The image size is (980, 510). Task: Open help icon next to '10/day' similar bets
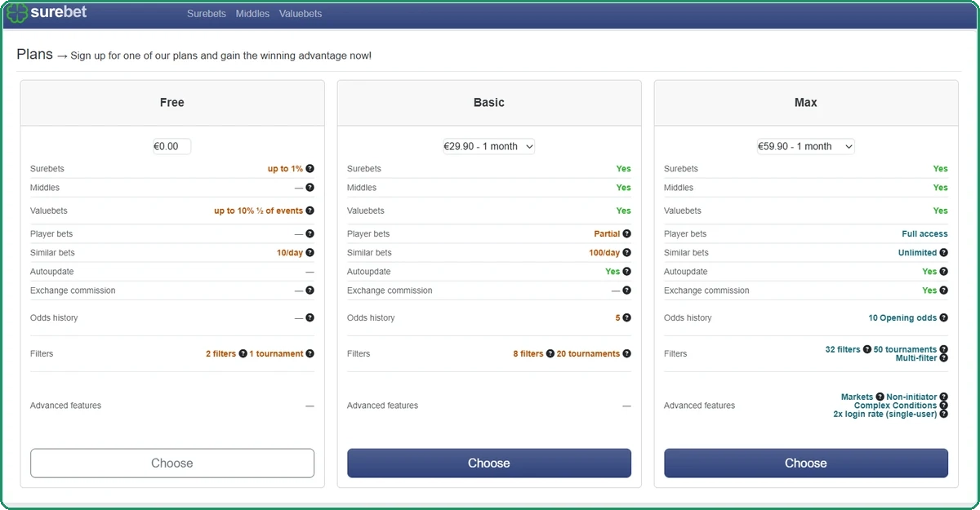310,253
